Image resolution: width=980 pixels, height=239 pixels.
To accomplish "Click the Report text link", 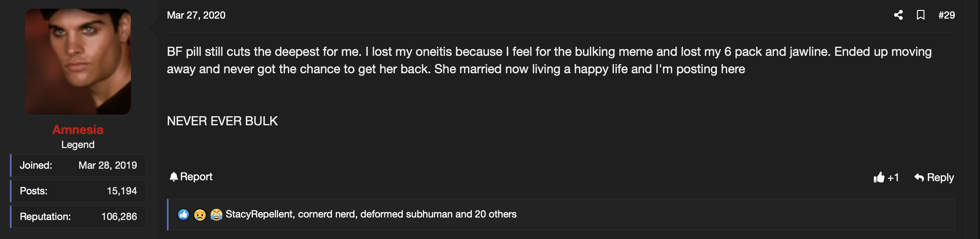I will click(x=196, y=177).
